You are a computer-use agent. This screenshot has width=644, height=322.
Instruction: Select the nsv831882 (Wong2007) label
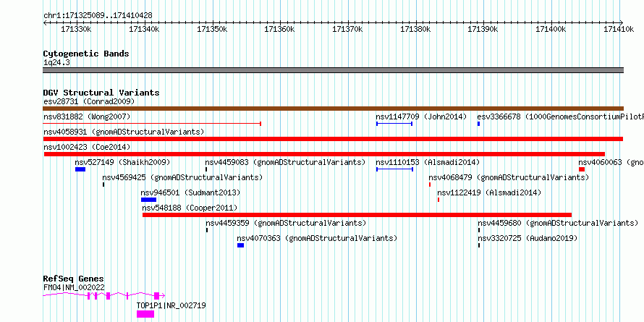(87, 116)
